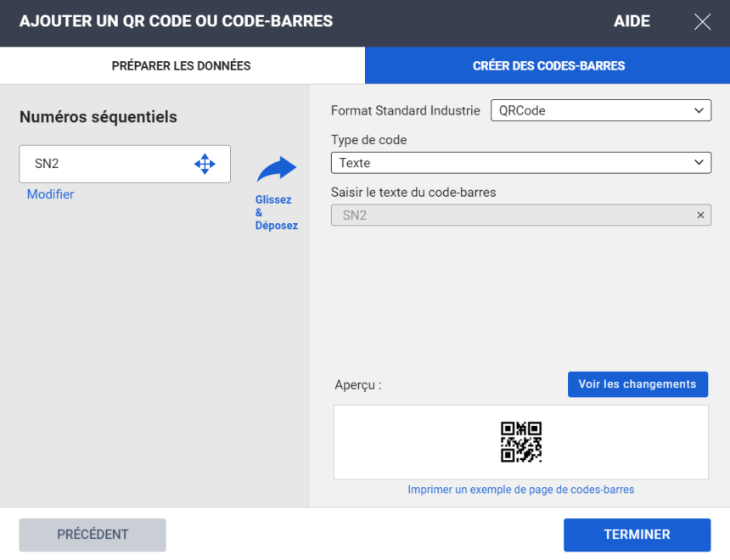Click the Terminer button

click(x=637, y=535)
